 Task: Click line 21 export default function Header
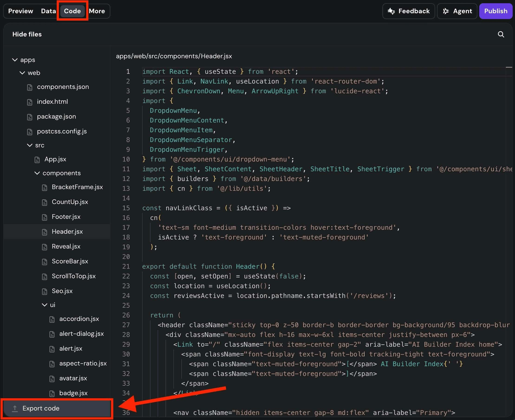click(x=209, y=267)
